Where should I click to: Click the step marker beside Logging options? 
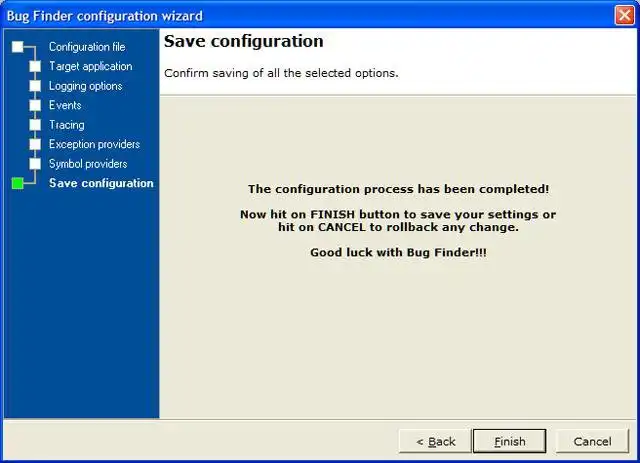point(36,86)
